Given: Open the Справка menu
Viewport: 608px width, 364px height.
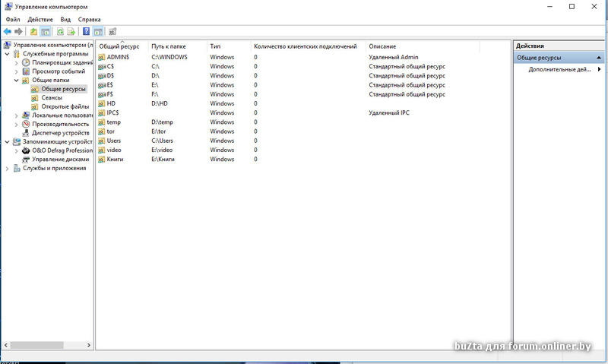Looking at the screenshot, I should [89, 20].
